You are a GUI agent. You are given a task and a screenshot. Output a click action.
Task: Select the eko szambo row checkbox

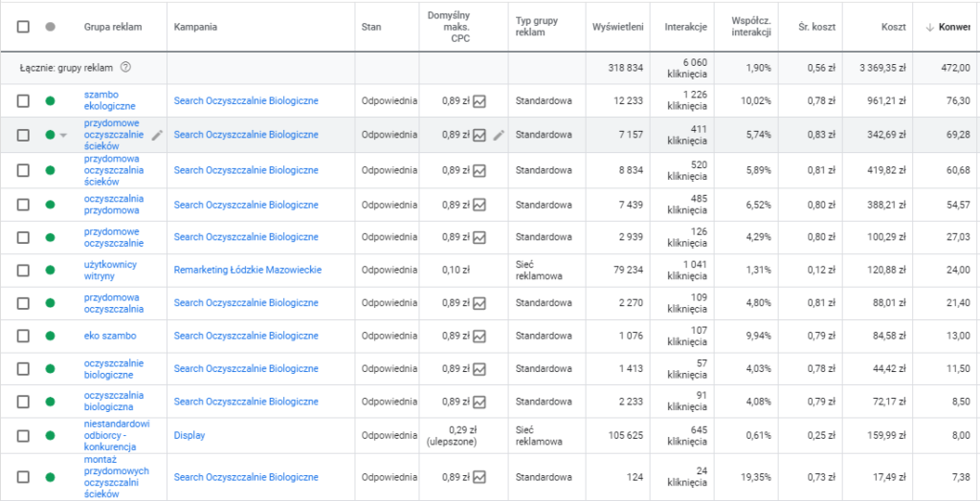[23, 337]
